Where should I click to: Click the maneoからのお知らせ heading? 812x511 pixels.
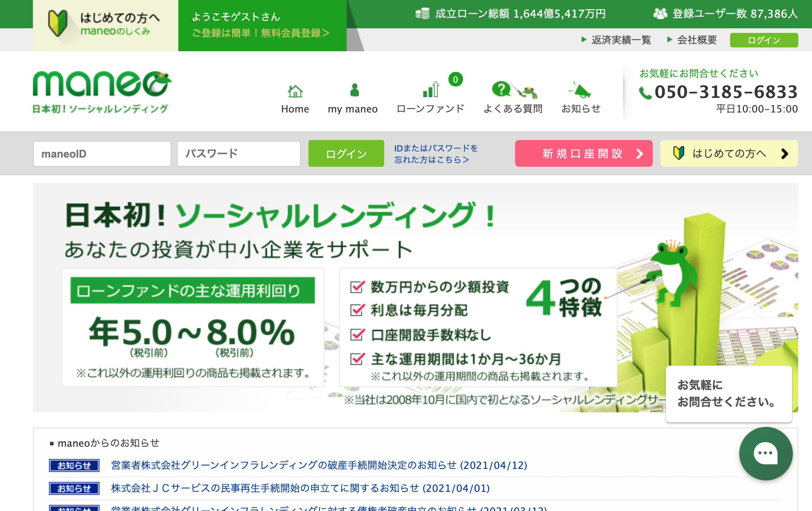(x=108, y=443)
